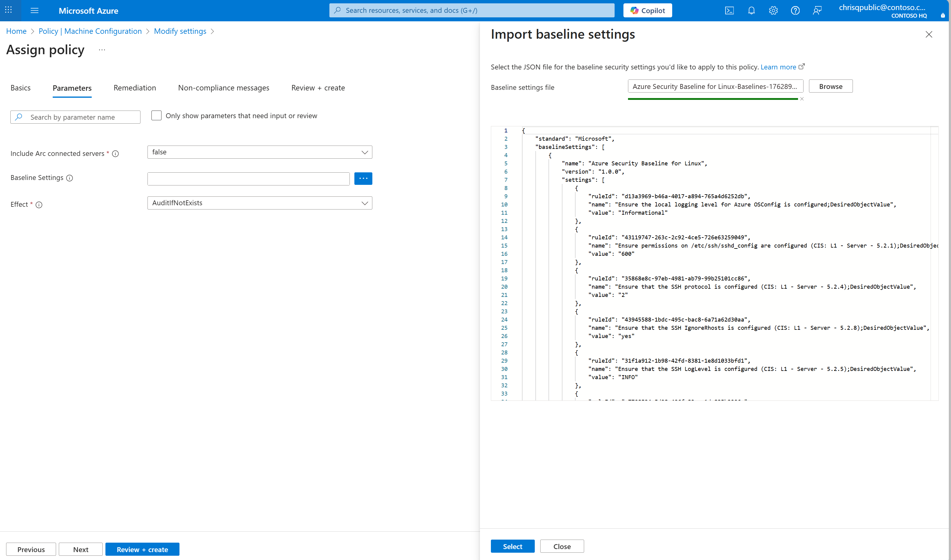Open the notifications bell
The height and width of the screenshot is (560, 951).
click(751, 11)
